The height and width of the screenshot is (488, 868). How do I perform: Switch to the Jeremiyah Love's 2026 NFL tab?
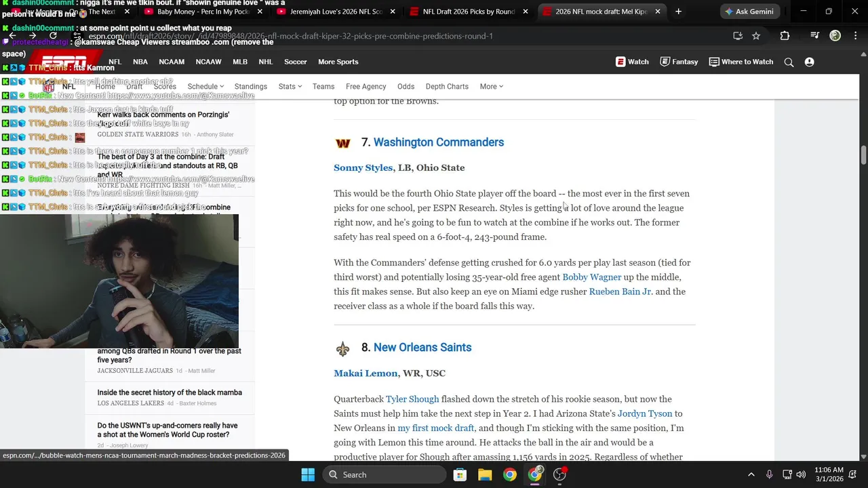point(336,12)
